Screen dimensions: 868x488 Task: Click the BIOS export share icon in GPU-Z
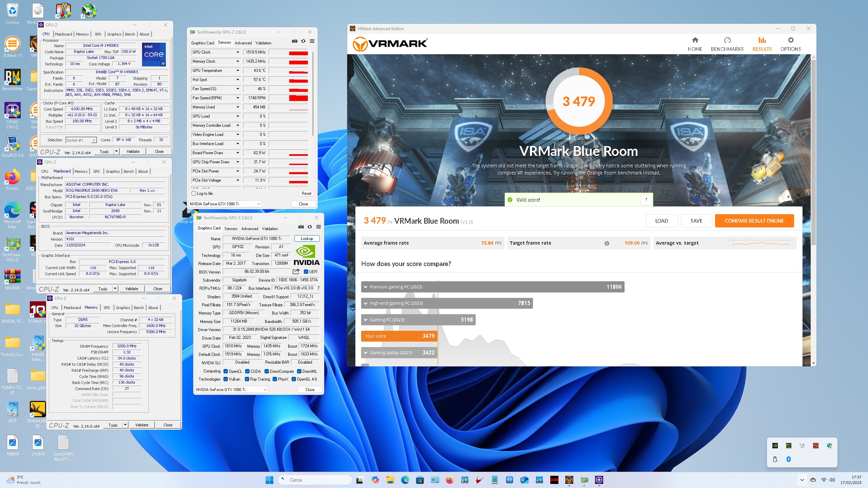(x=296, y=271)
